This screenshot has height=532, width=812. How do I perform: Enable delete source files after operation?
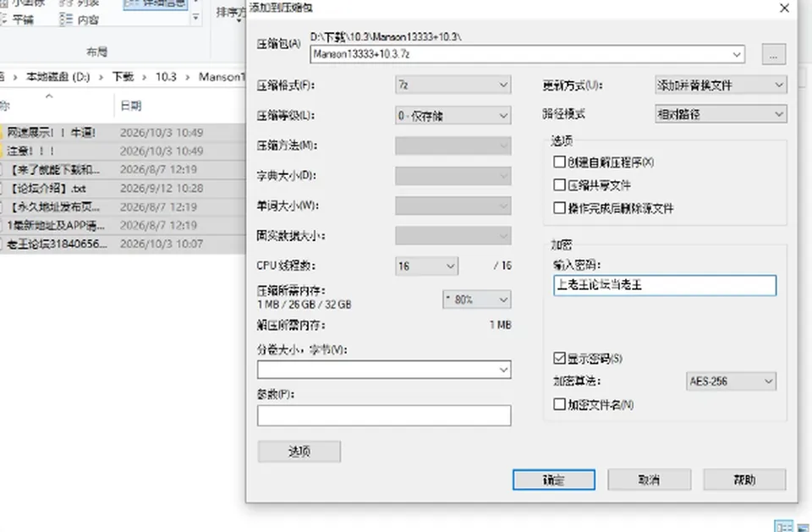559,208
